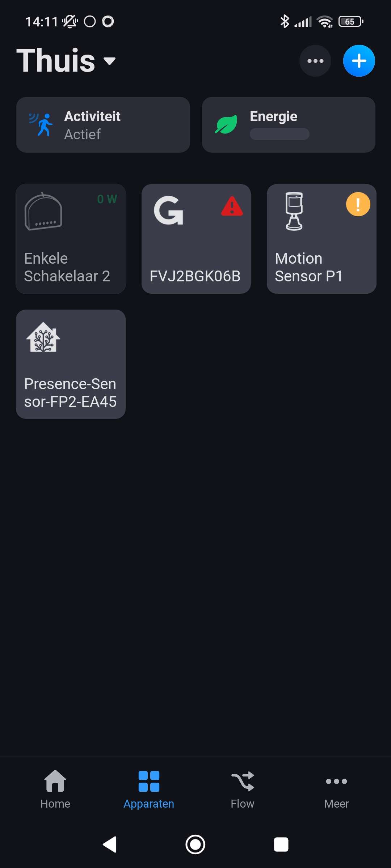This screenshot has height=868, width=391.
Task: Open the Activiteit card
Action: 103,125
